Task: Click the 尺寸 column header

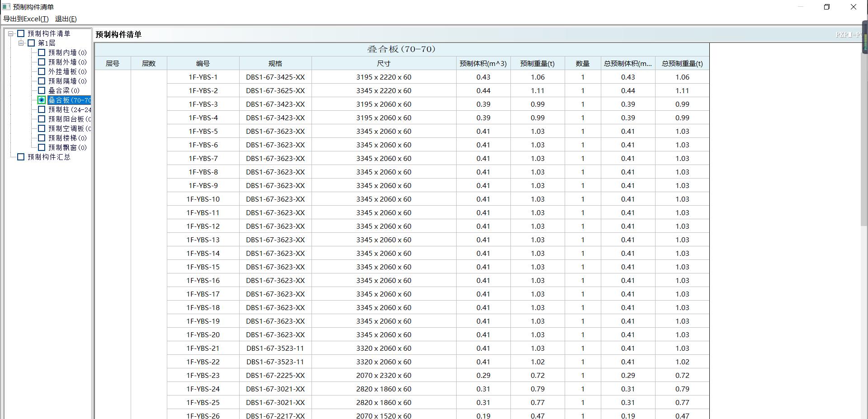Action: pos(383,63)
